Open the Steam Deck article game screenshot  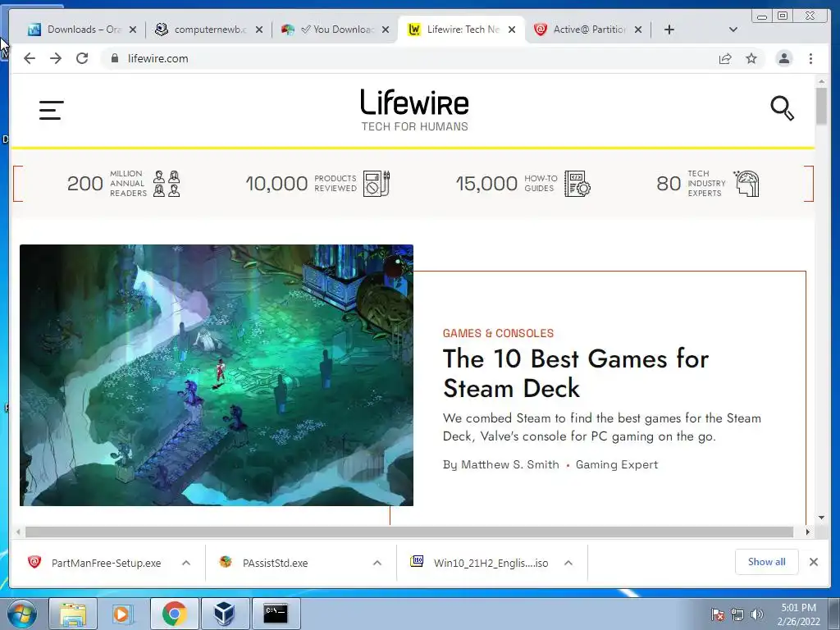click(x=217, y=375)
